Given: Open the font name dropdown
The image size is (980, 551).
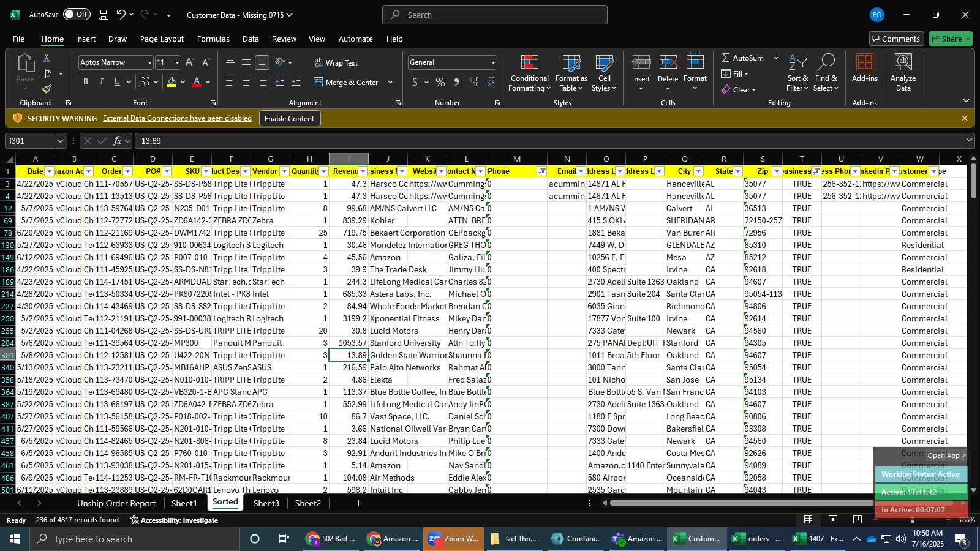Looking at the screenshot, I should (149, 62).
